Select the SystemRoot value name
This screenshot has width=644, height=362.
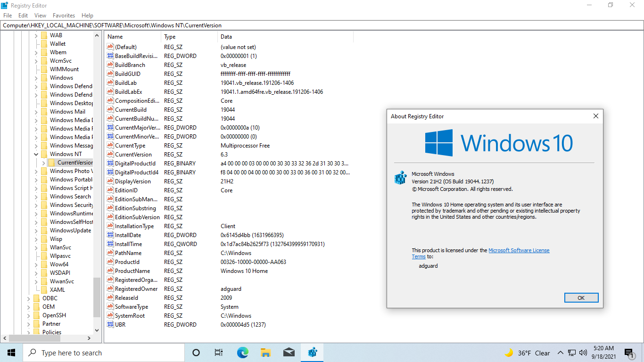pyautogui.click(x=130, y=315)
